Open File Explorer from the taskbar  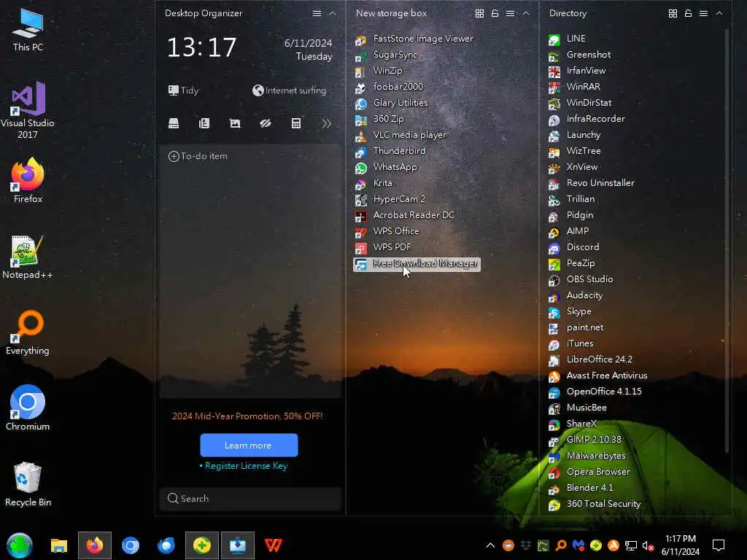(x=59, y=545)
